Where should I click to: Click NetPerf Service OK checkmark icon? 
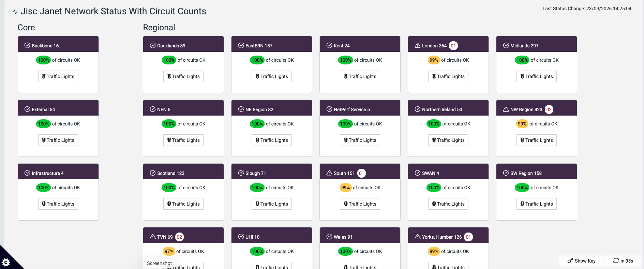coord(329,109)
